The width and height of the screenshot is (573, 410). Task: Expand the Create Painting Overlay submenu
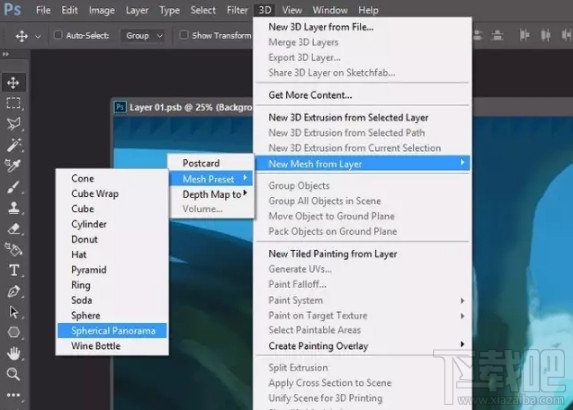(363, 346)
